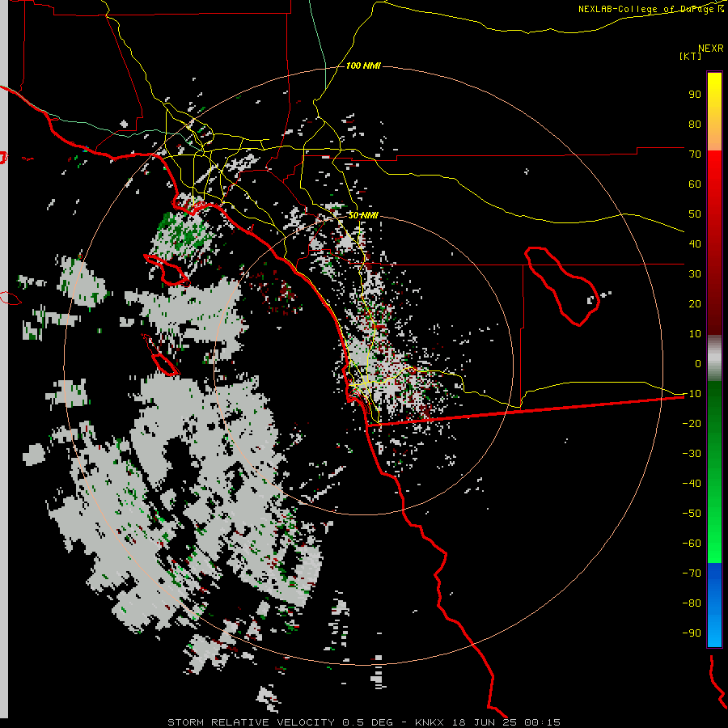Image resolution: width=728 pixels, height=728 pixels.
Task: Click the 100 NMI range ring label
Action: [363, 66]
